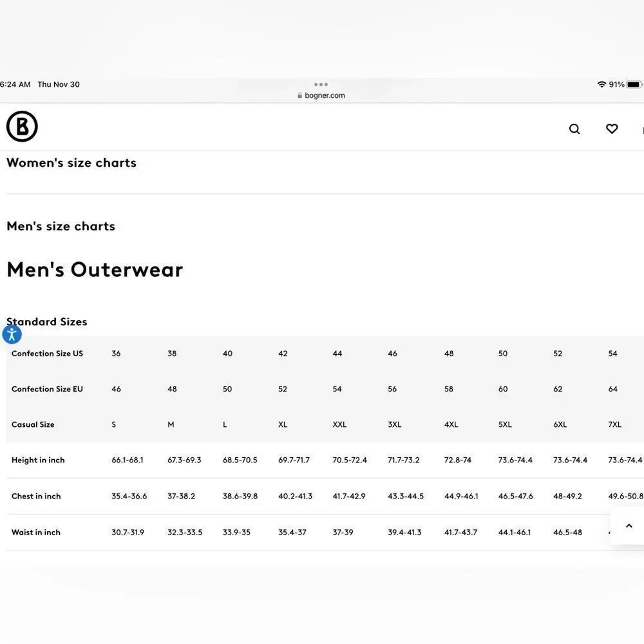Select casual size M cell
This screenshot has height=644, width=644.
(x=171, y=424)
